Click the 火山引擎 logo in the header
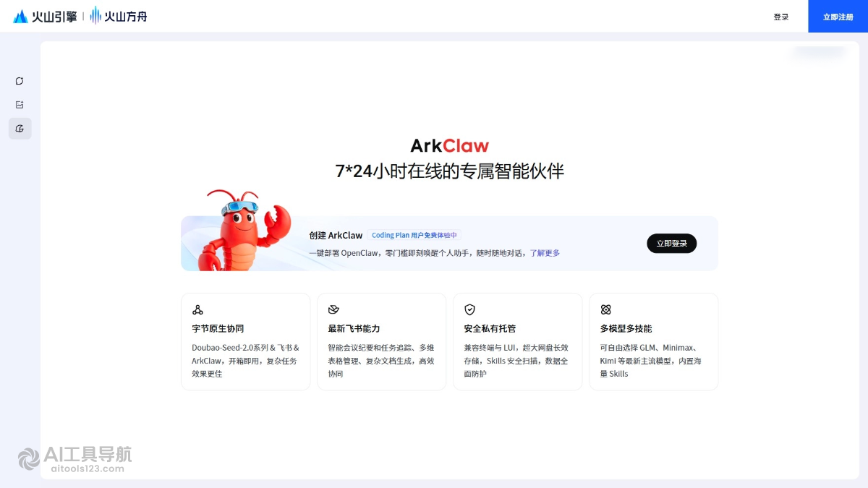The image size is (868, 488). [x=45, y=16]
